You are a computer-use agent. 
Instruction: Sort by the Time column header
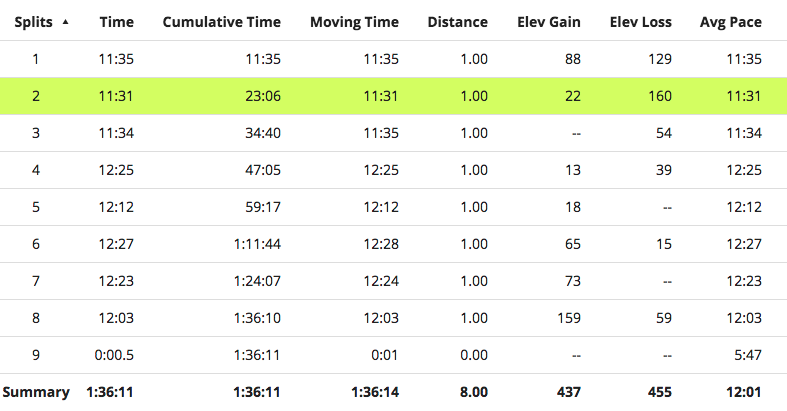[117, 22]
